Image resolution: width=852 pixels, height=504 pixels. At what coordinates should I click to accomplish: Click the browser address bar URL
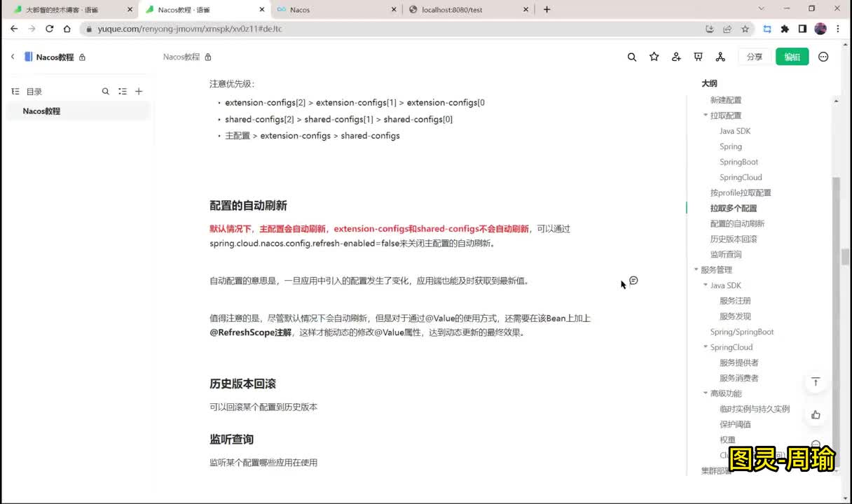click(x=190, y=29)
